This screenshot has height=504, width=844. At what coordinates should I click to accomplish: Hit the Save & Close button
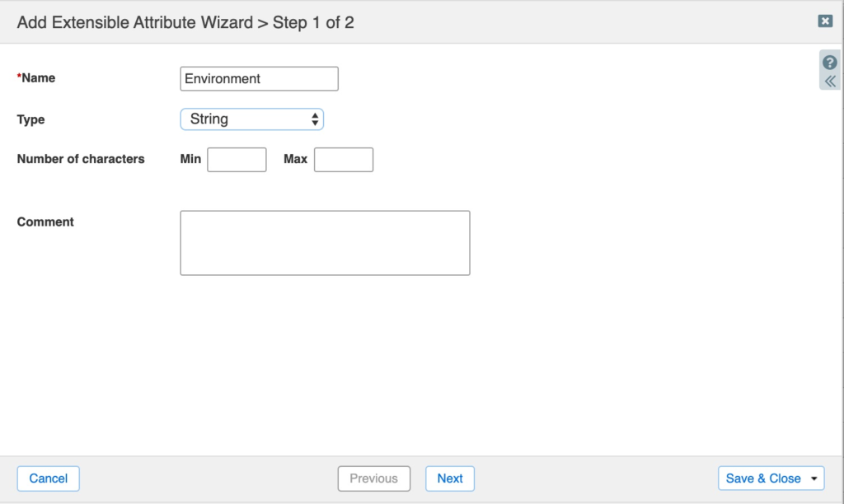tap(762, 478)
